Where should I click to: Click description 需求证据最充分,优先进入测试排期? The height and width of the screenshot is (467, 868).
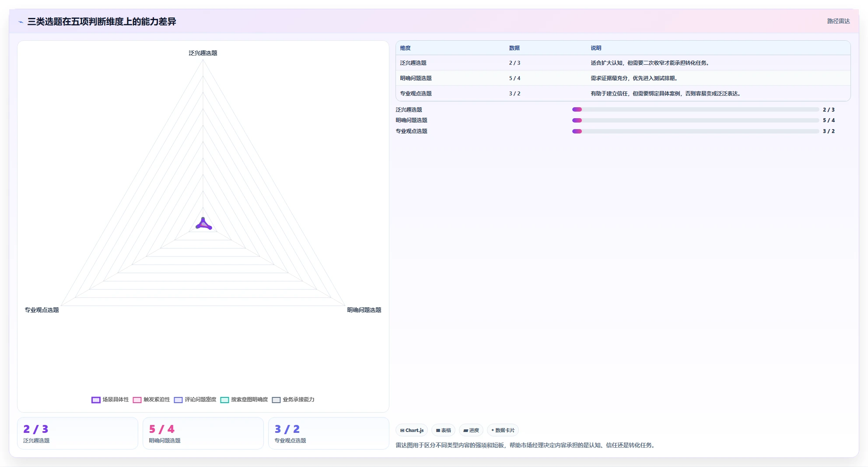tap(634, 78)
